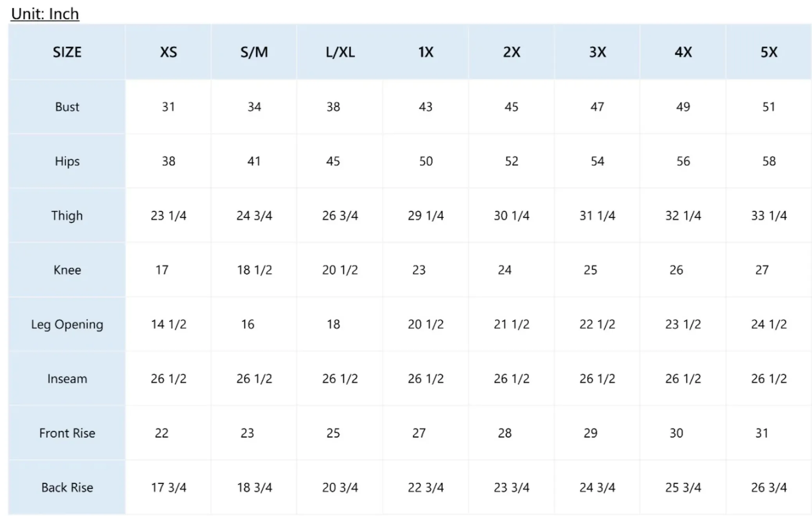Click the Leg Opening row label
Screen dimensions: 812x516
[67, 324]
